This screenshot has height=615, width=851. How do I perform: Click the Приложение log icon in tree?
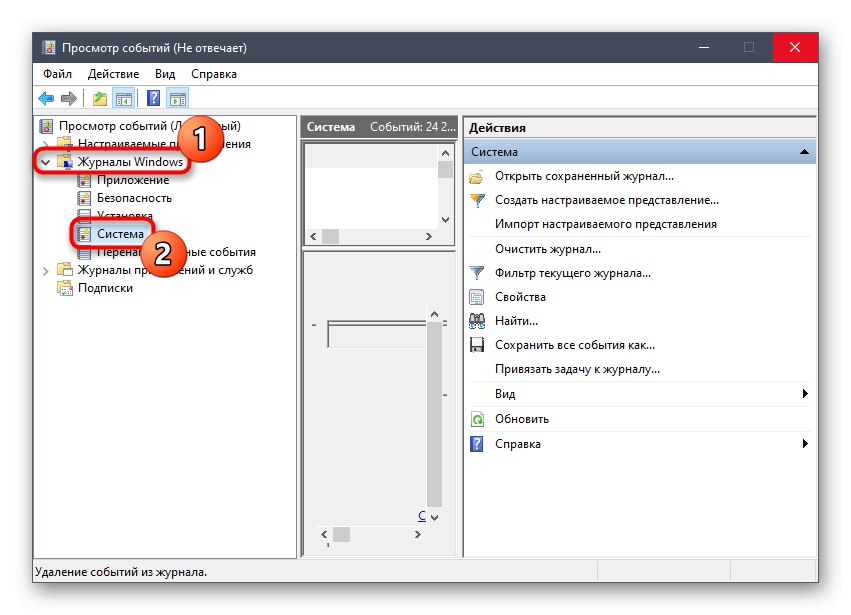(84, 180)
